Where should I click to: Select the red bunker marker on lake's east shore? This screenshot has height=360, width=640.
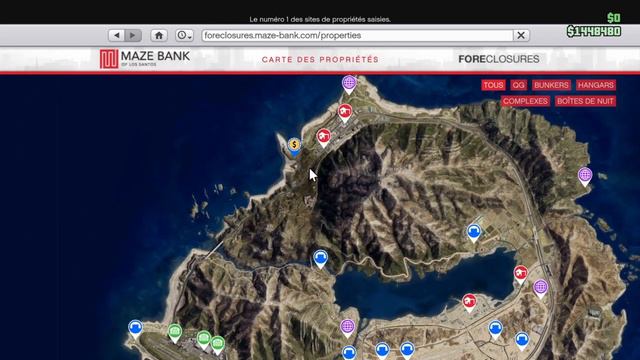tap(520, 274)
